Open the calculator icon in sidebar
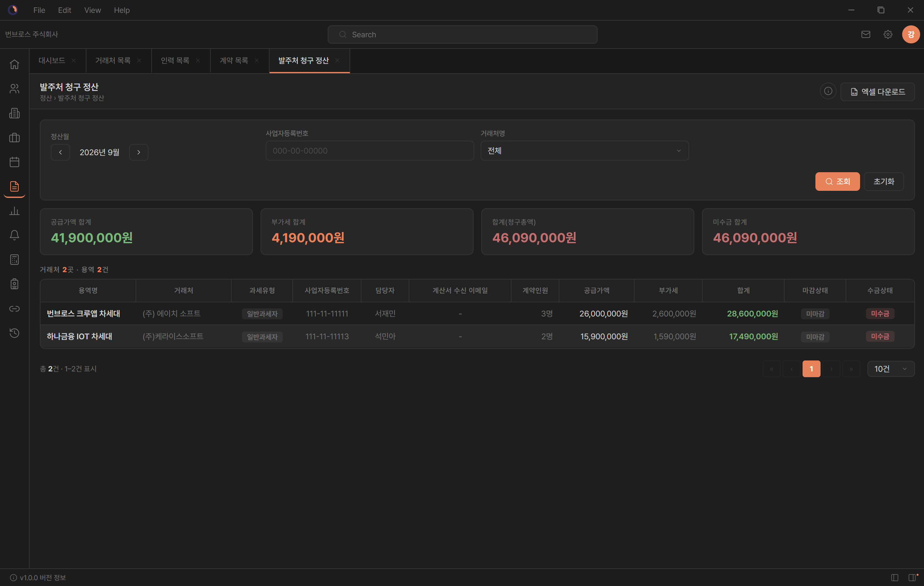Screen dimensions: 924x586 (x=14, y=260)
